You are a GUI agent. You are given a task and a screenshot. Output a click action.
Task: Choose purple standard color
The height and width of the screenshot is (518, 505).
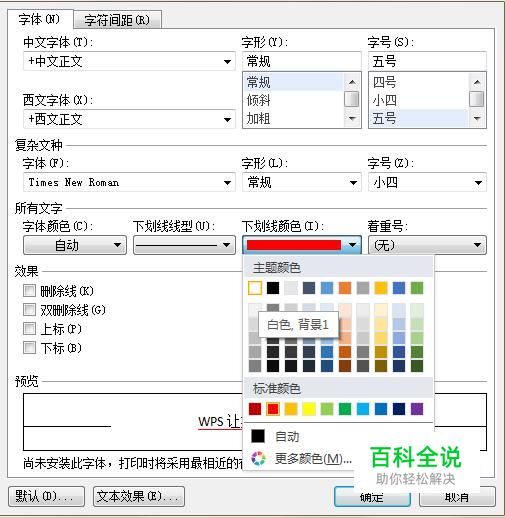click(417, 409)
